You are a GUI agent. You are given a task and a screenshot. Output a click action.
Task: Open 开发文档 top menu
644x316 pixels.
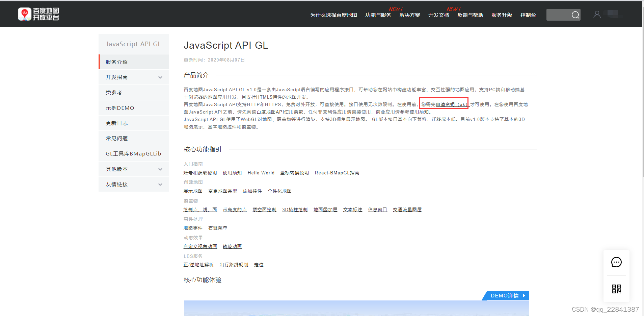(439, 15)
